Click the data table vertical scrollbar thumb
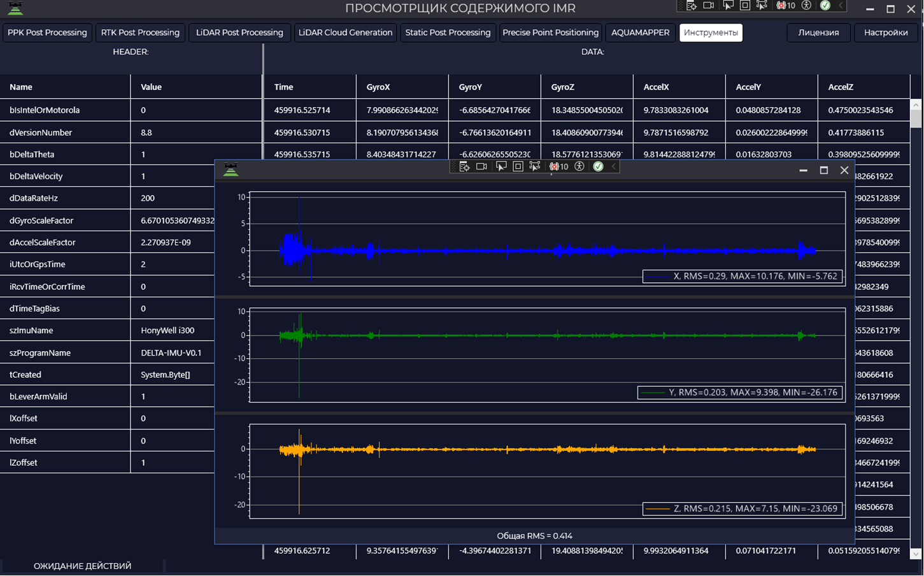The height and width of the screenshot is (576, 924). [916, 119]
